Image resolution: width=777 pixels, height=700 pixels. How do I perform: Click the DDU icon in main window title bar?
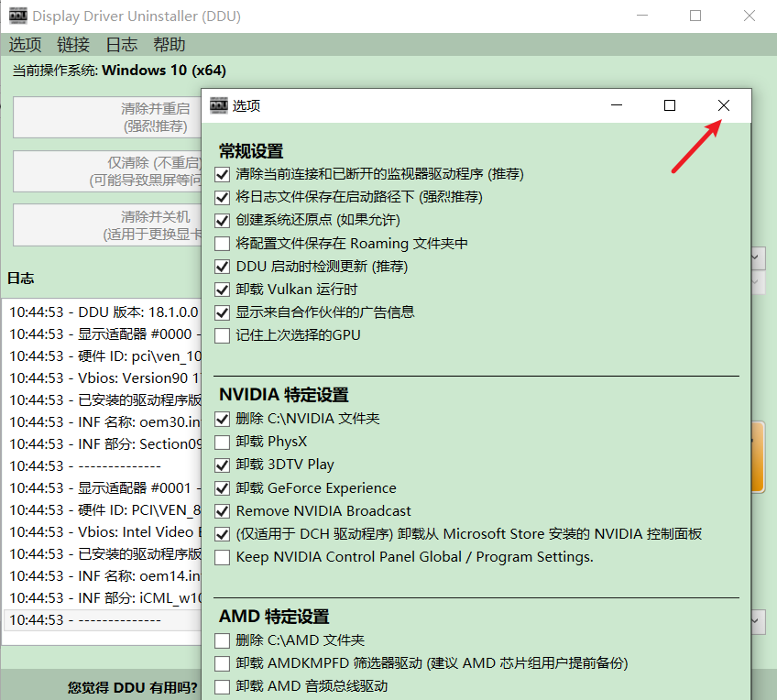17,16
